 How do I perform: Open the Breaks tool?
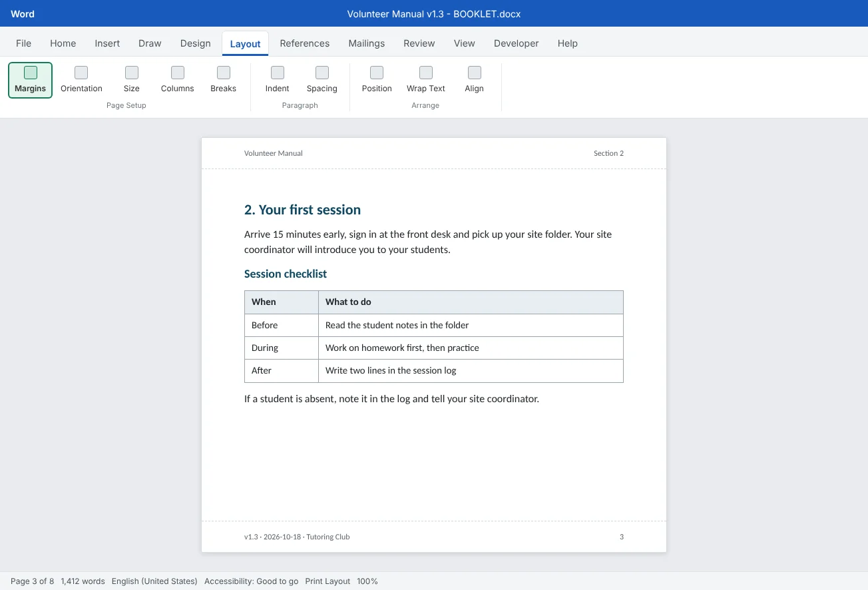[x=224, y=80]
